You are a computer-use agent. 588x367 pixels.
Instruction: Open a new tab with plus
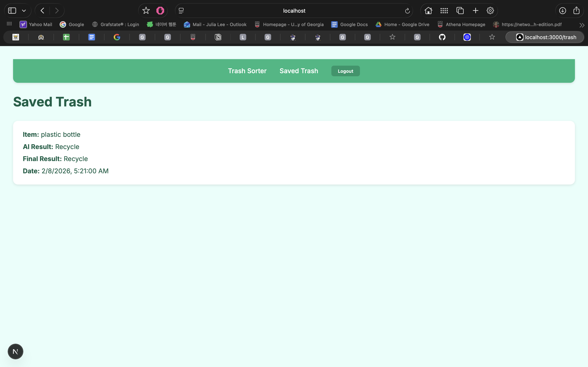tap(476, 11)
